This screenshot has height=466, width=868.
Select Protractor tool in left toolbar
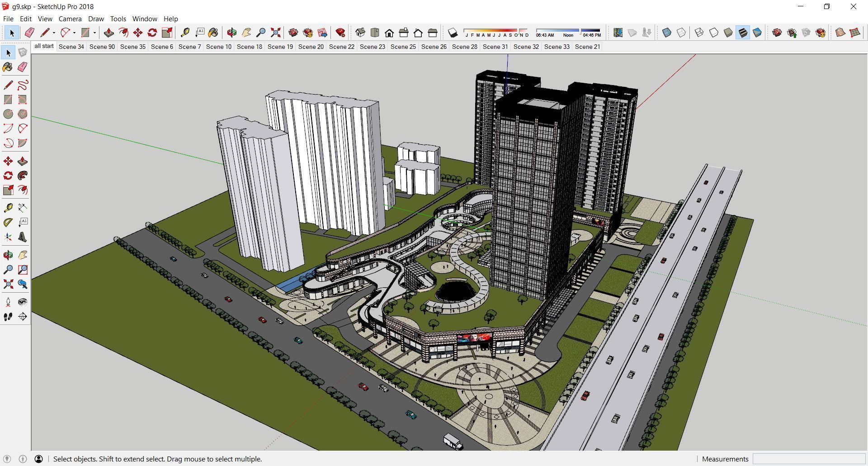(8, 222)
